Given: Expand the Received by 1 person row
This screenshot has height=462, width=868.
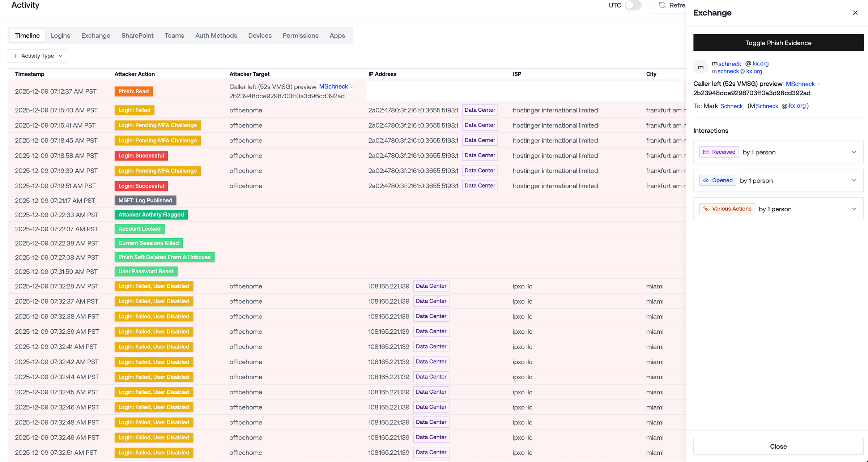Looking at the screenshot, I should click(854, 152).
